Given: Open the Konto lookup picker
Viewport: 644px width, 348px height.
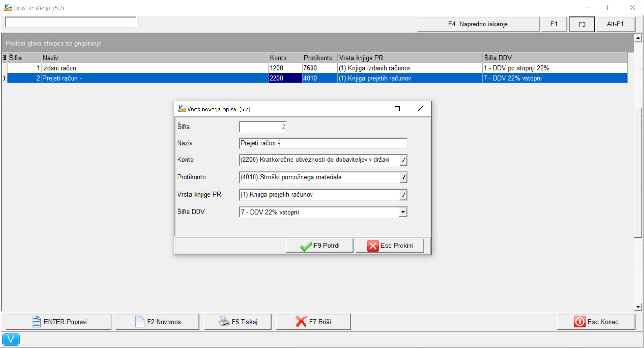Looking at the screenshot, I should pyautogui.click(x=403, y=160).
